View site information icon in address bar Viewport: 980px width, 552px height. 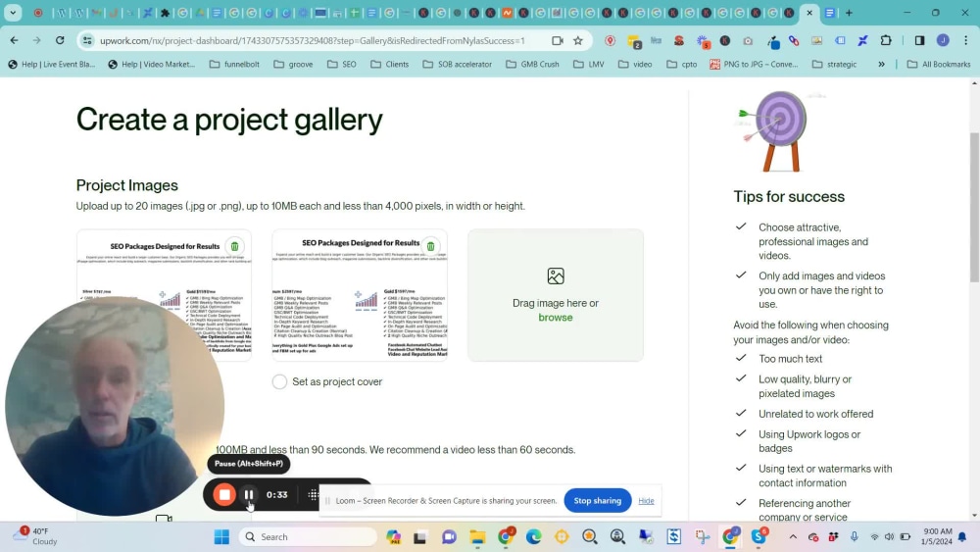[87, 40]
